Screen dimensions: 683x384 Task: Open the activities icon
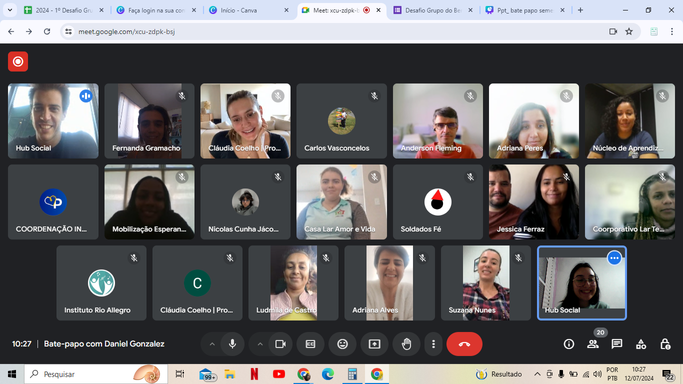pos(641,344)
